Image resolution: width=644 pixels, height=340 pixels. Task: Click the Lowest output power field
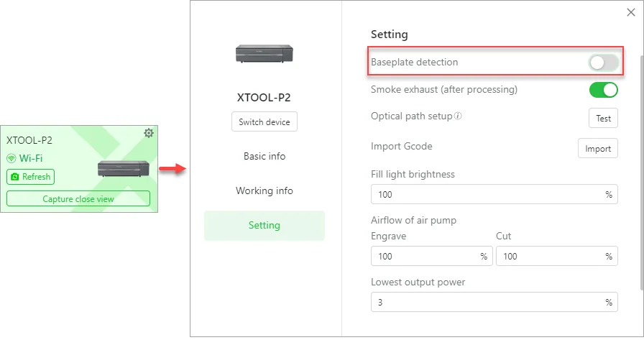pyautogui.click(x=494, y=302)
